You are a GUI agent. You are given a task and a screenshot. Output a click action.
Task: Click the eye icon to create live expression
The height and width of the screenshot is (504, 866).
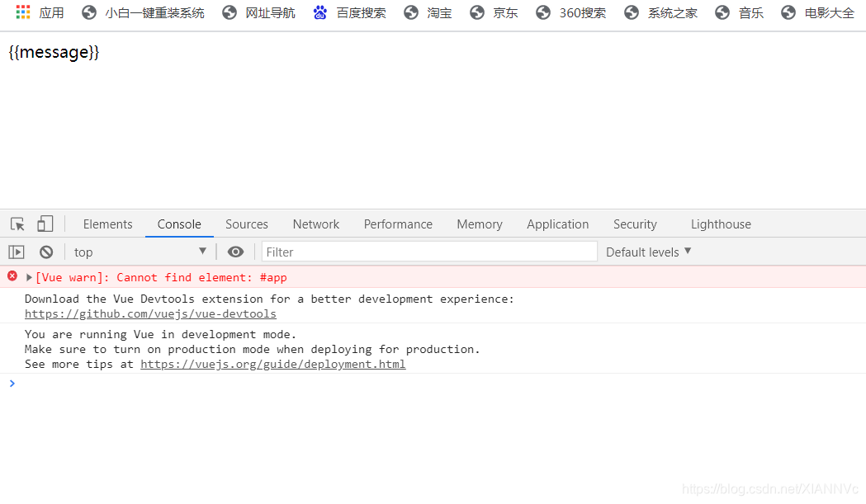(x=235, y=252)
